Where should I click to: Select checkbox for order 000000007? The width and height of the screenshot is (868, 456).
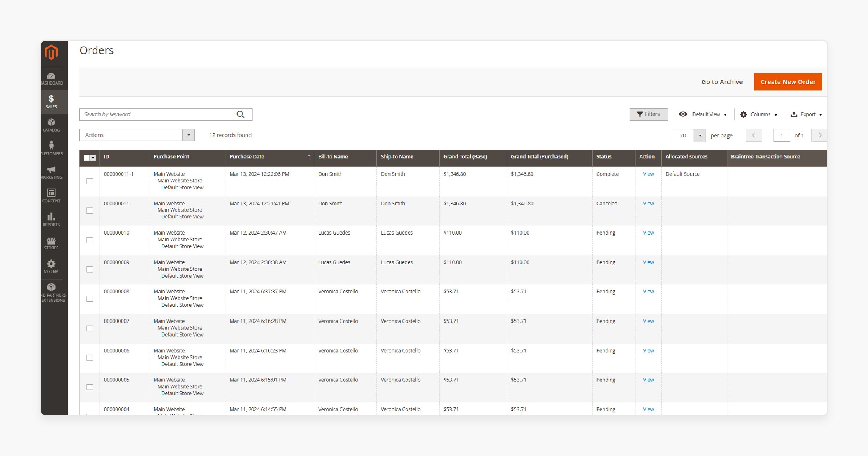tap(90, 328)
